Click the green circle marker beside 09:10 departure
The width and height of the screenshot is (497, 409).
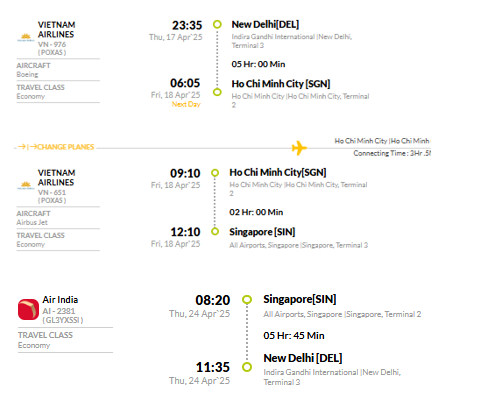click(x=215, y=173)
